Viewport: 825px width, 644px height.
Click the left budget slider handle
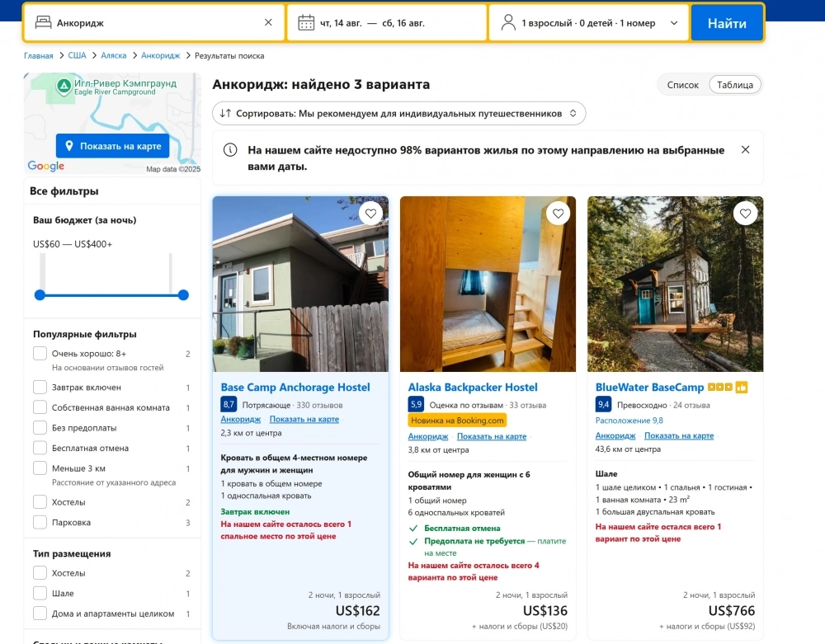(39, 294)
